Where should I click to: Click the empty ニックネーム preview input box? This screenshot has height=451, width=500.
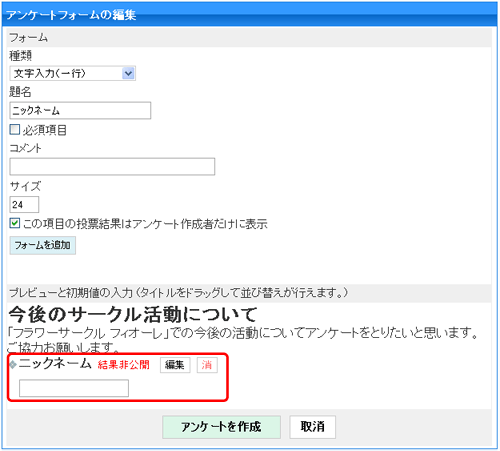point(74,388)
